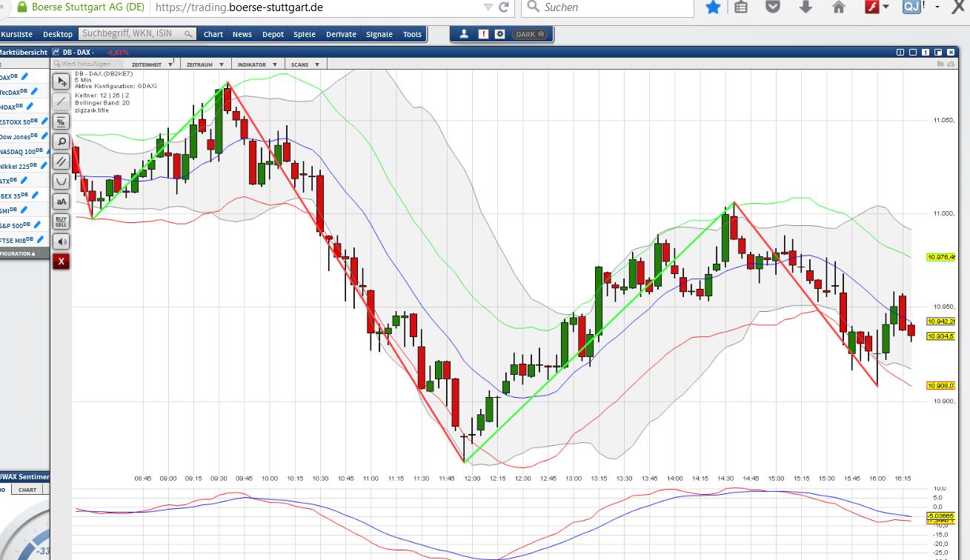This screenshot has height=560, width=970.
Task: Edit the FTSE MIB entry pencil icon
Action: (39, 239)
